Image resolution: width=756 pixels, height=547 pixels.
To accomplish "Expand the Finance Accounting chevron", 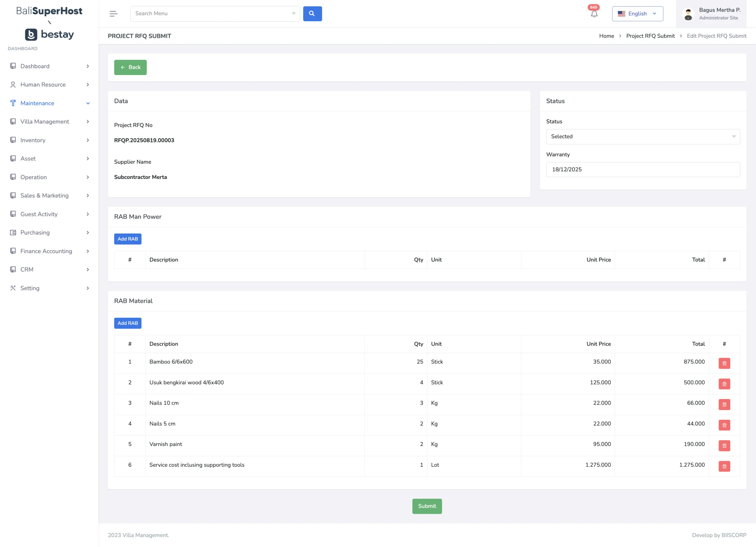I will click(88, 251).
